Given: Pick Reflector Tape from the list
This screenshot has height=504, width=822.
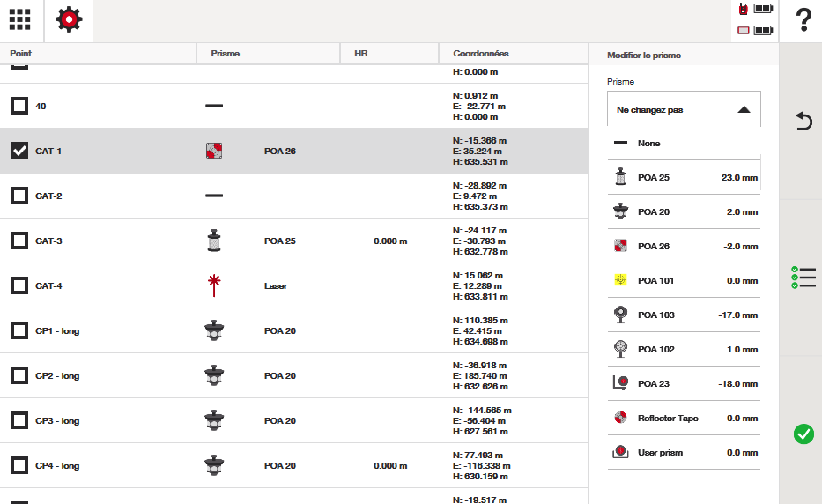Looking at the screenshot, I should (x=684, y=419).
